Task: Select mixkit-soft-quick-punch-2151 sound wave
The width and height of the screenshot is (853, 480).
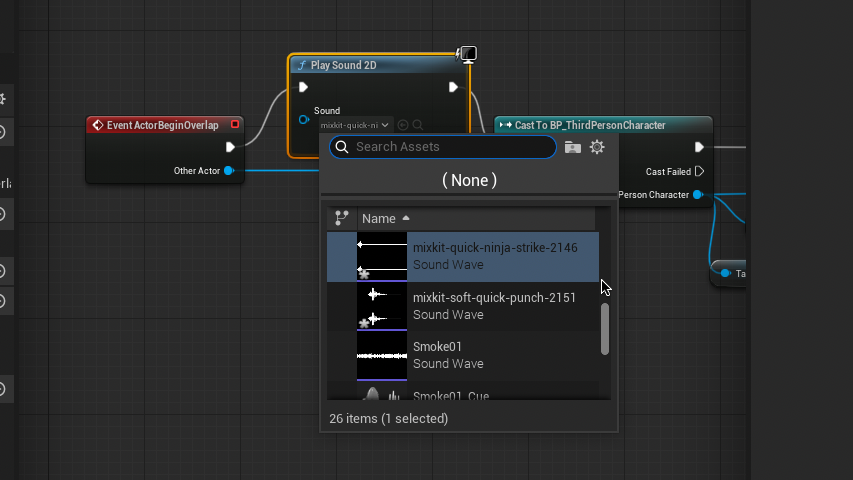Action: [494, 305]
